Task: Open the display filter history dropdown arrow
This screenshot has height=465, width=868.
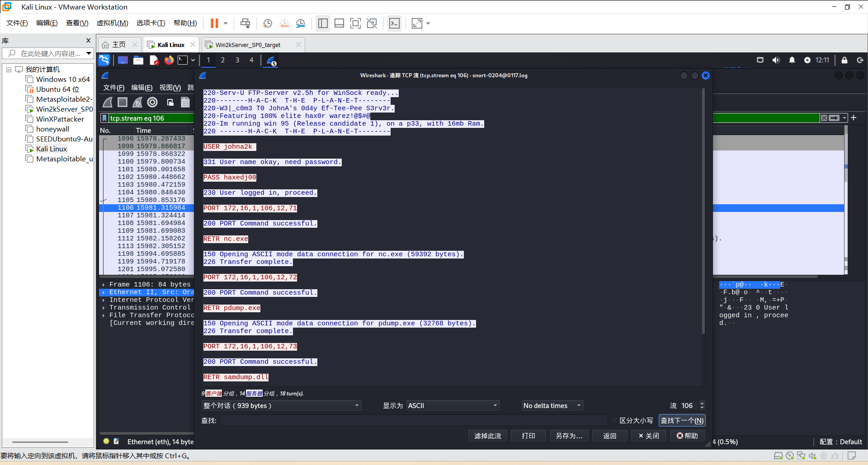Action: (844, 118)
